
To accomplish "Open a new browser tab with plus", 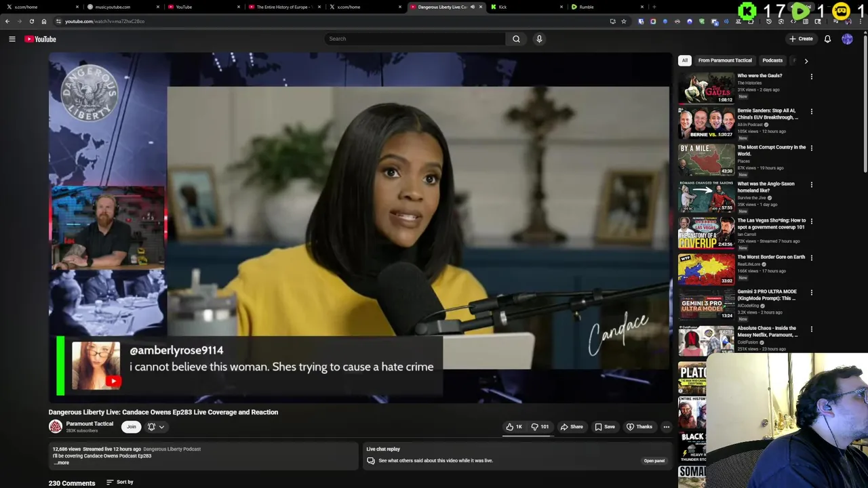I will pyautogui.click(x=654, y=7).
